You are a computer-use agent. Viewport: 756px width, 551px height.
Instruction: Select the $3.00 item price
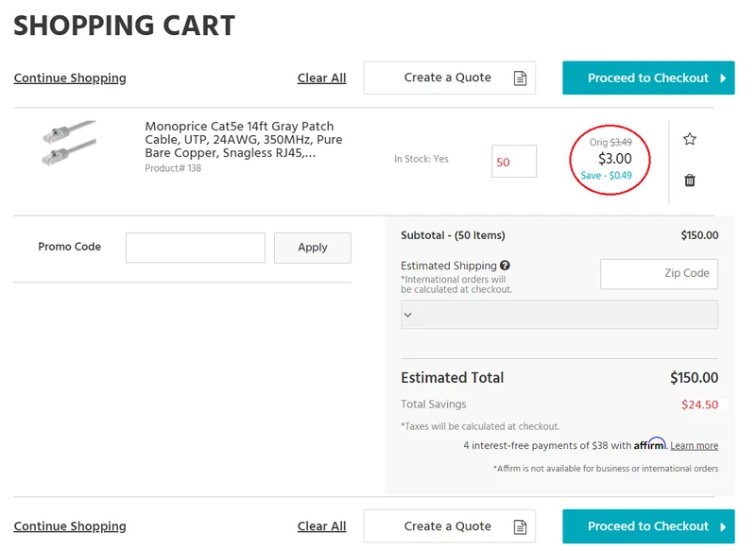[x=615, y=158]
